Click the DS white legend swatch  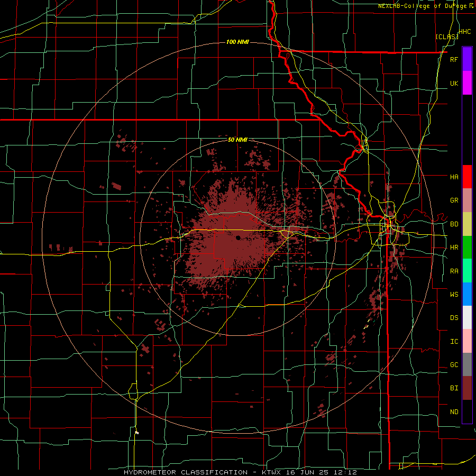point(467,317)
